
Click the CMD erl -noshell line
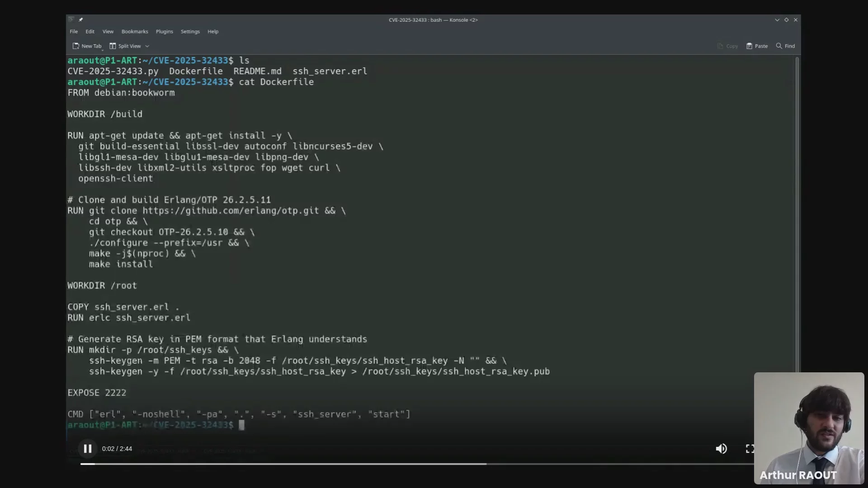(239, 414)
